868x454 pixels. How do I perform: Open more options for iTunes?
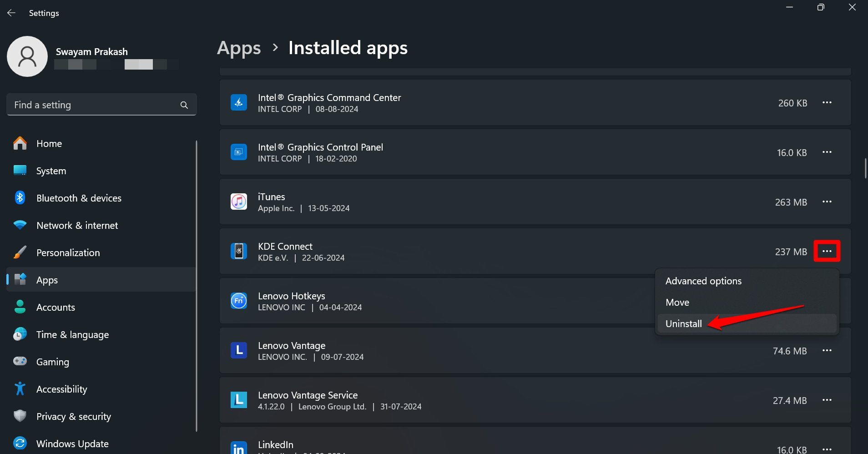pyautogui.click(x=827, y=202)
